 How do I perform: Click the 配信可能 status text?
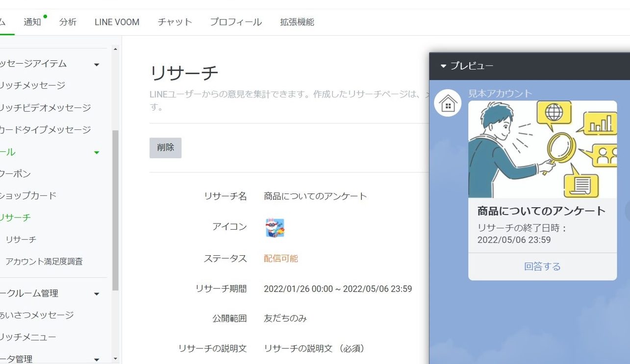281,259
